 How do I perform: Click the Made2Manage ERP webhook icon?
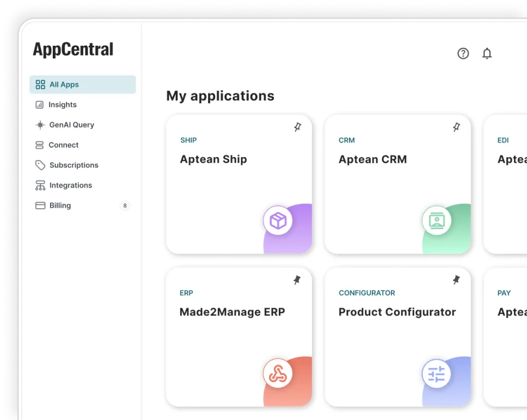278,373
